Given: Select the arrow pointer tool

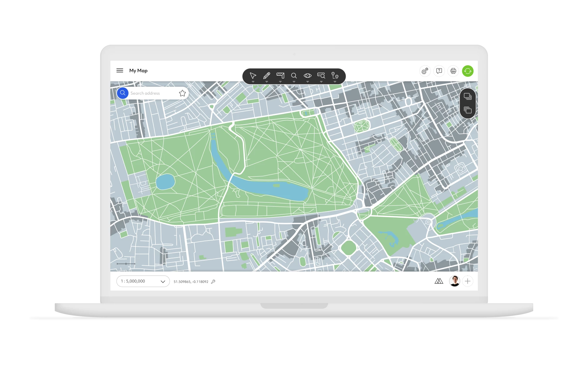Looking at the screenshot, I should coord(253,76).
